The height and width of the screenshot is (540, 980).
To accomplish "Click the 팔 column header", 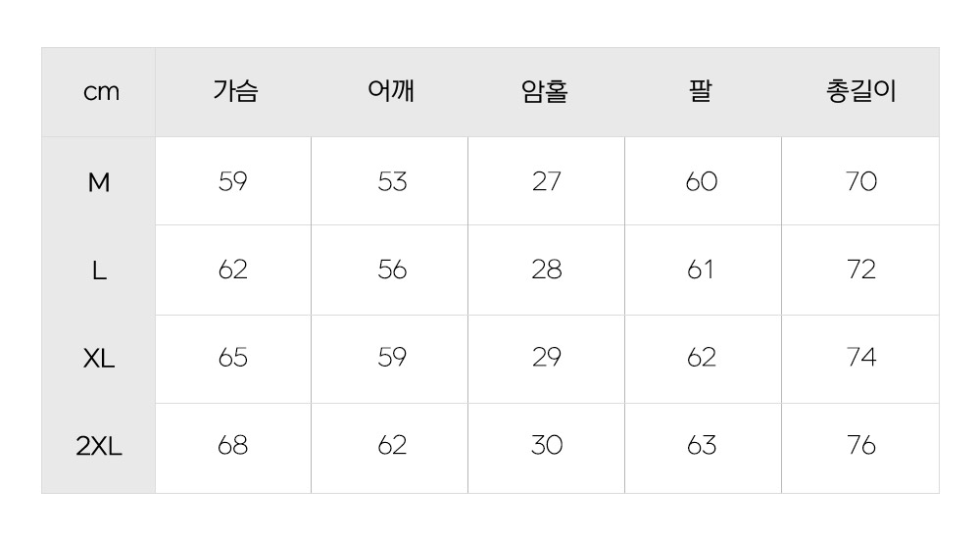I will (701, 92).
